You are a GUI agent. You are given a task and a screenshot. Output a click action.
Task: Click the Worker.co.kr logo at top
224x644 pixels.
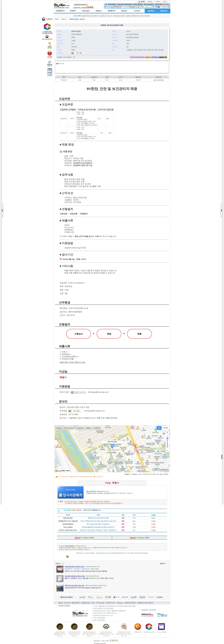[x=62, y=5]
